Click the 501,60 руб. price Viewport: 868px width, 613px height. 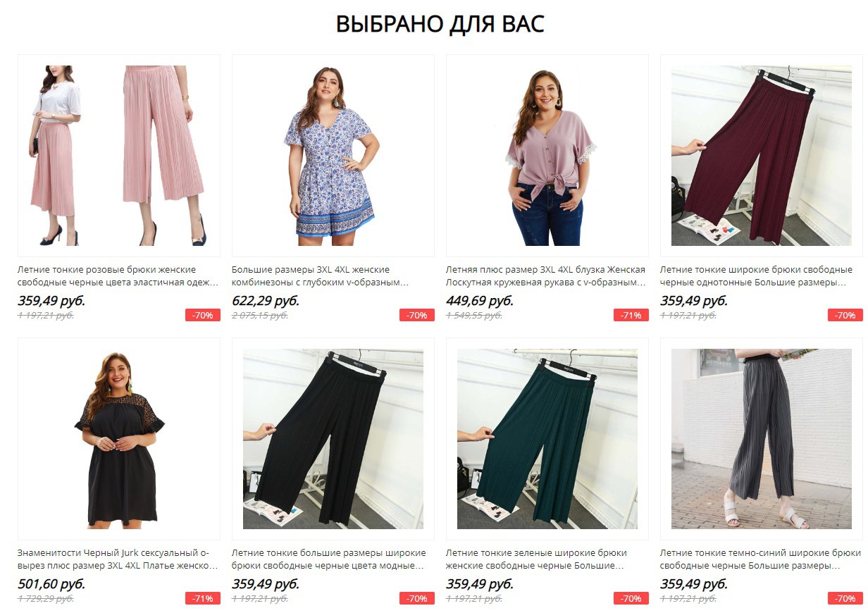pyautogui.click(x=51, y=584)
